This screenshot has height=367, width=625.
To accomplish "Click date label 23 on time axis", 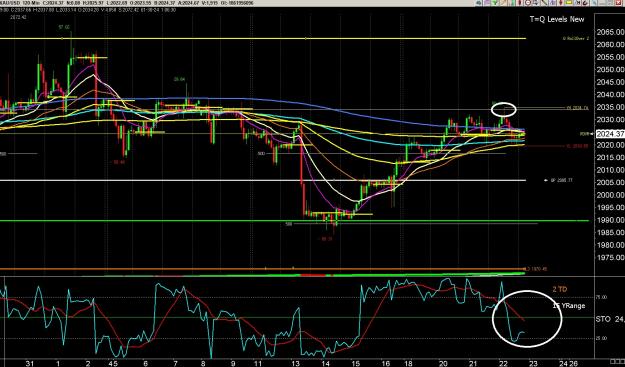I will point(533,363).
